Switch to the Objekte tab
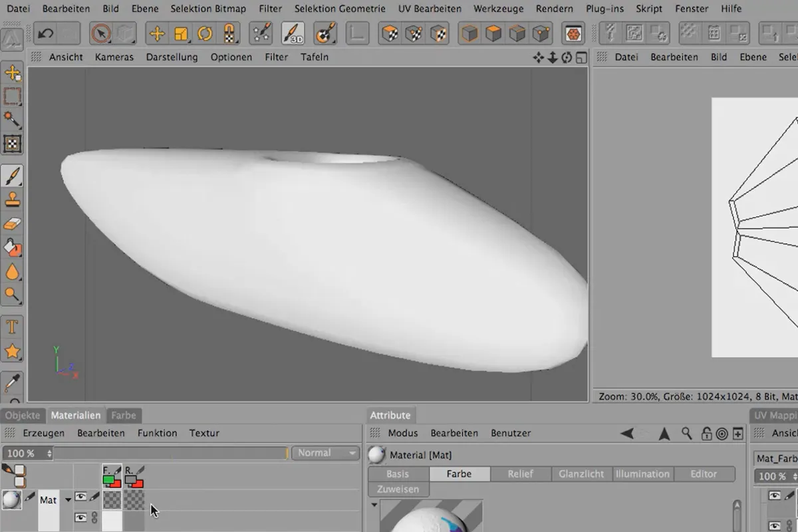Viewport: 798px width, 532px height. [x=23, y=415]
